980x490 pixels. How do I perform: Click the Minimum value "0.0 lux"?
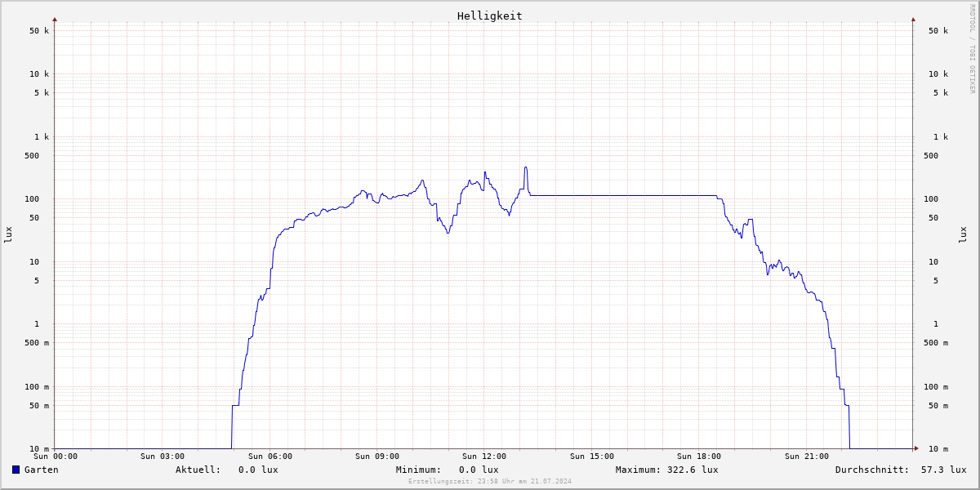click(479, 470)
